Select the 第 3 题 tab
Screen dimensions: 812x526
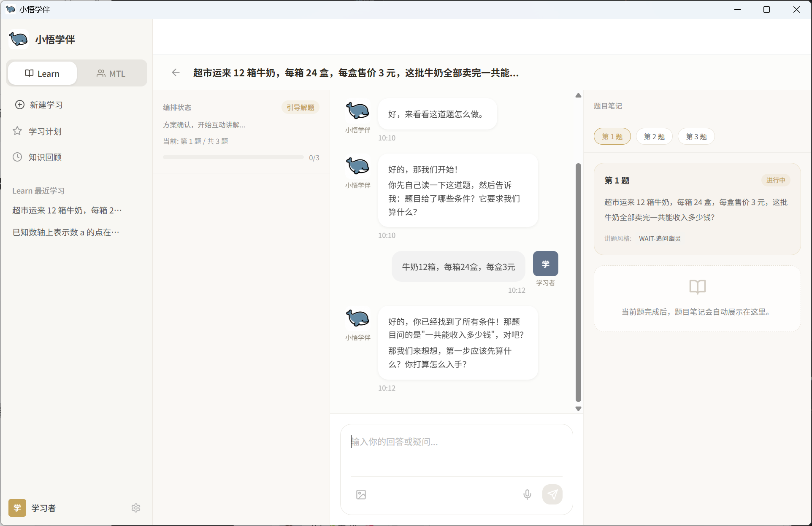(x=696, y=136)
